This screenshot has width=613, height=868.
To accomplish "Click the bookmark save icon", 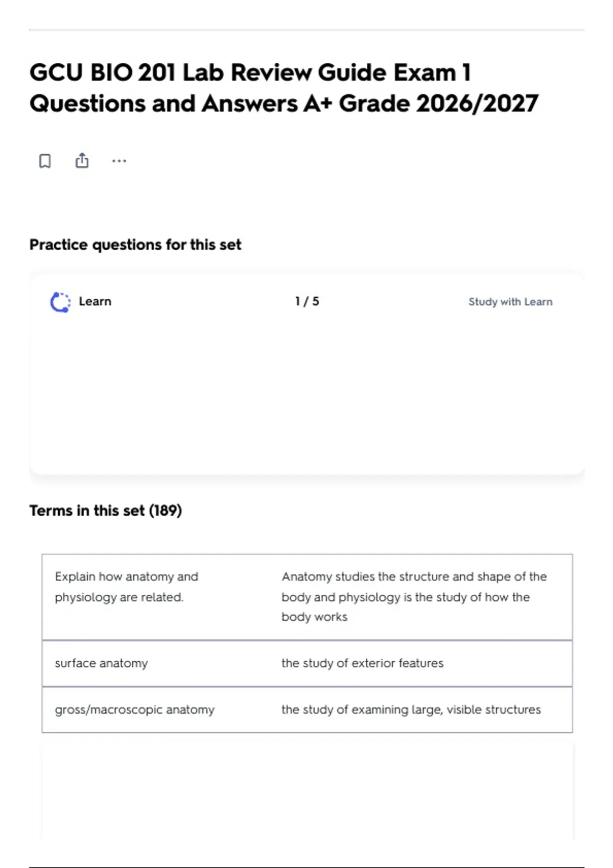I will click(45, 161).
